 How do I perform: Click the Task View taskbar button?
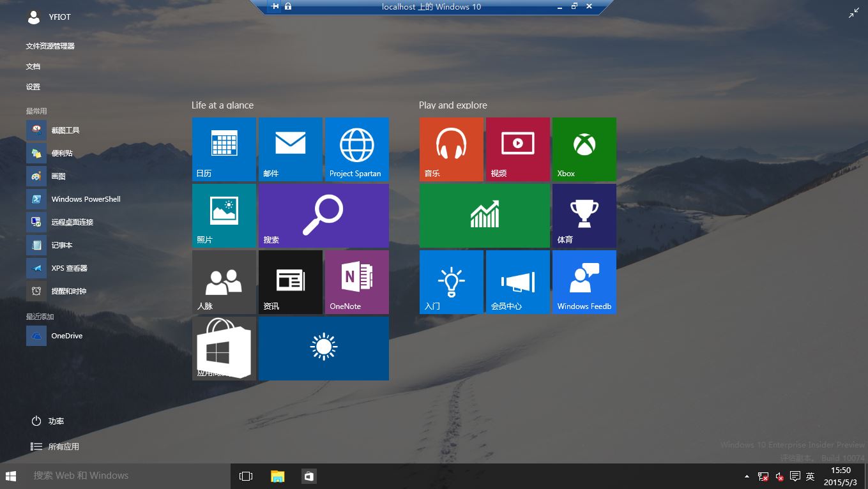[x=246, y=476]
